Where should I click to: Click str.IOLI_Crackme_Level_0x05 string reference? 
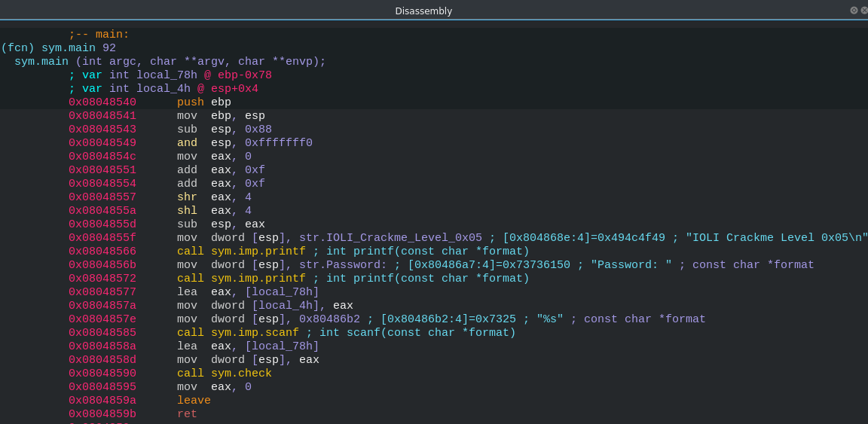pyautogui.click(x=390, y=237)
